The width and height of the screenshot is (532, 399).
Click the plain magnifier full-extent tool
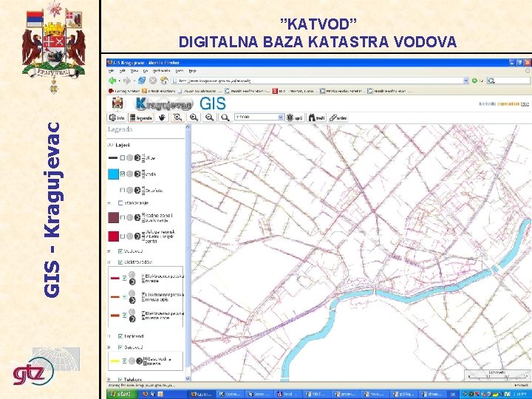[x=225, y=117]
